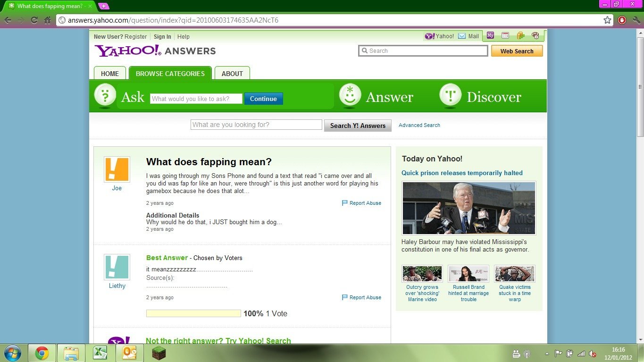Click the 100% vote progress bar
644x362 pixels.
pyautogui.click(x=193, y=313)
